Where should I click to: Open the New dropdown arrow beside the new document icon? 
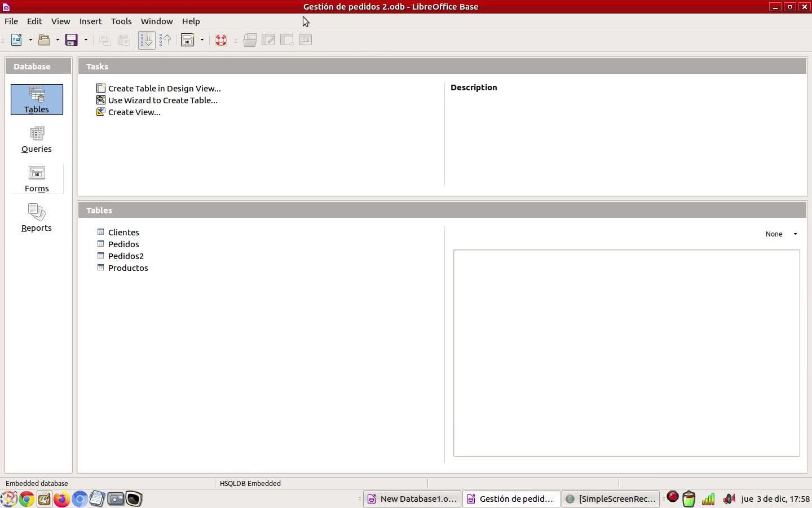click(30, 40)
